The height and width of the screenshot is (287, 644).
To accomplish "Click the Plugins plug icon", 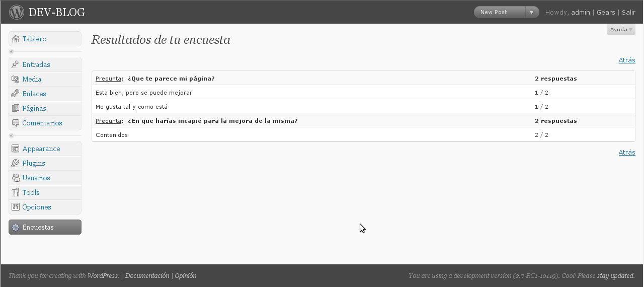I will tap(15, 163).
